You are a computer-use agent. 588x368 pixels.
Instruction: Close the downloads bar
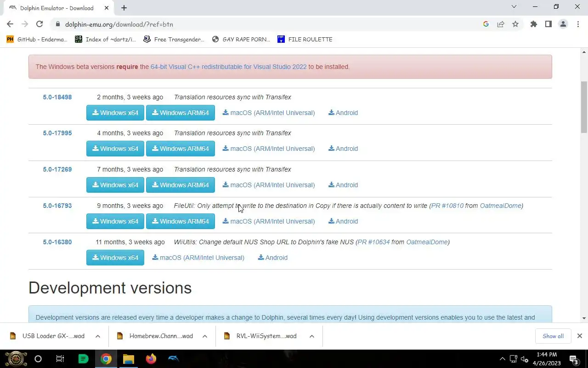580,336
